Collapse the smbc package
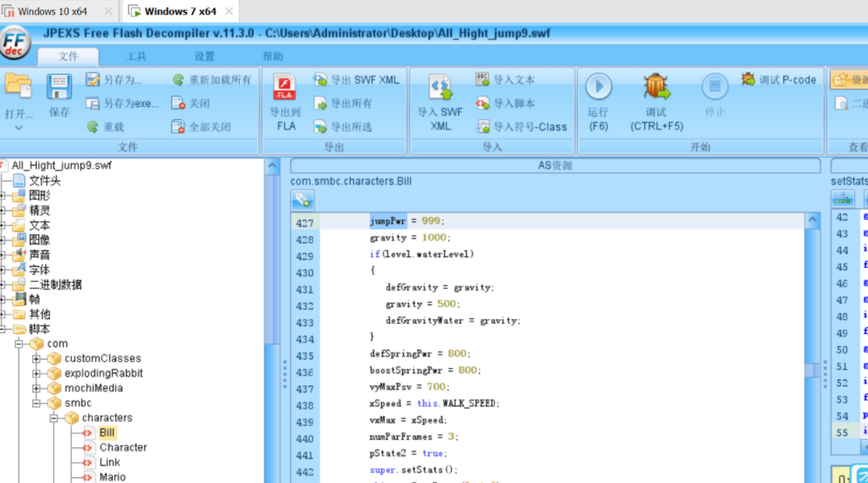 [36, 403]
